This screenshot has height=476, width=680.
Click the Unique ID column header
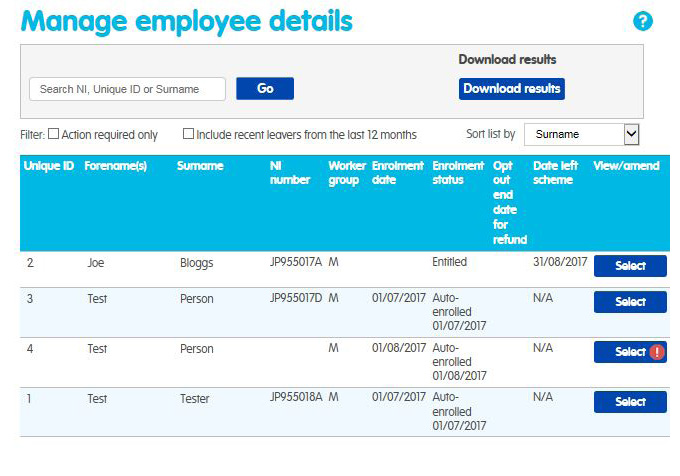(x=48, y=166)
